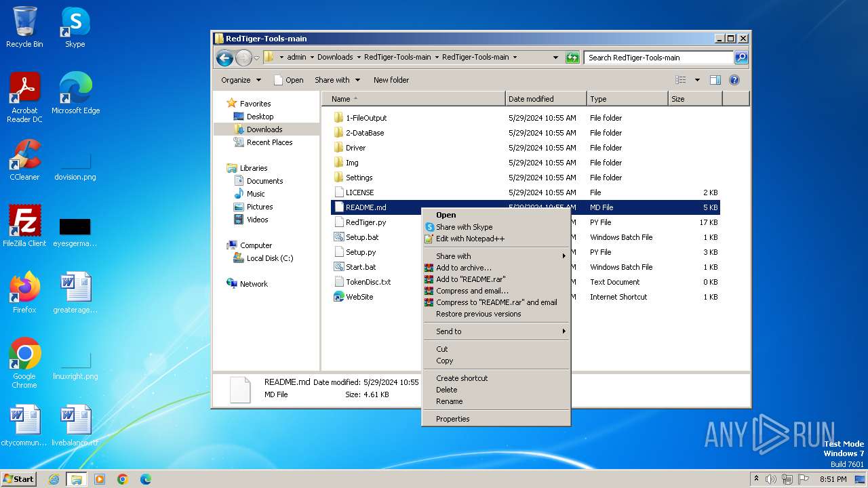Click the toolbar Open button
868x488 pixels.
point(288,80)
